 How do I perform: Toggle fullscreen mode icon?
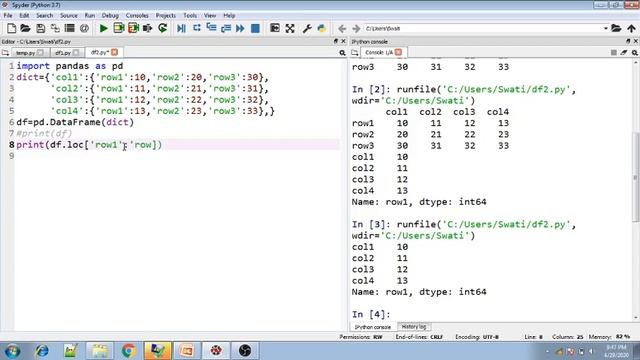[290, 28]
